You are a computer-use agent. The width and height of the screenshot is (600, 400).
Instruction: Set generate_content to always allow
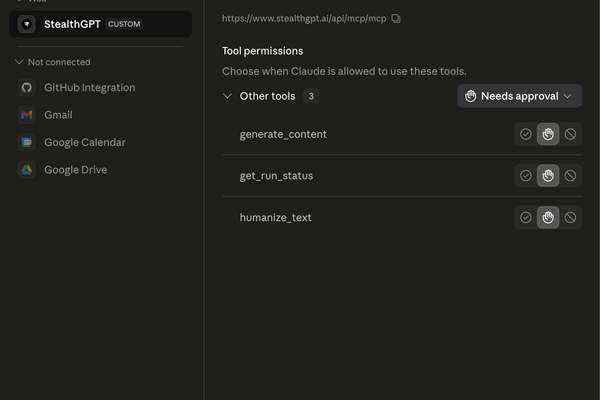pyautogui.click(x=526, y=134)
